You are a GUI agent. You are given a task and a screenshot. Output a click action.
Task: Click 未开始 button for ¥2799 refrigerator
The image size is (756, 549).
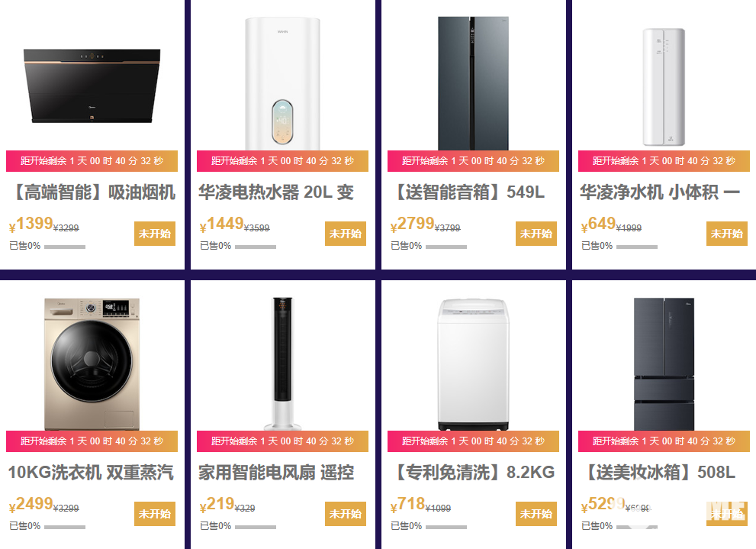click(536, 234)
